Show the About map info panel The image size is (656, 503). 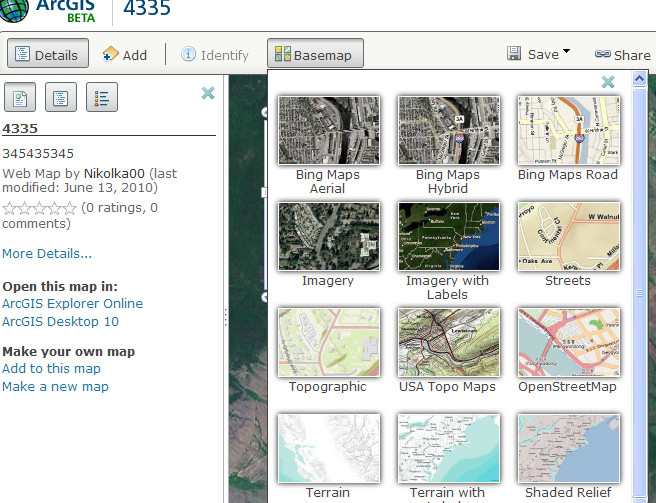click(x=21, y=97)
